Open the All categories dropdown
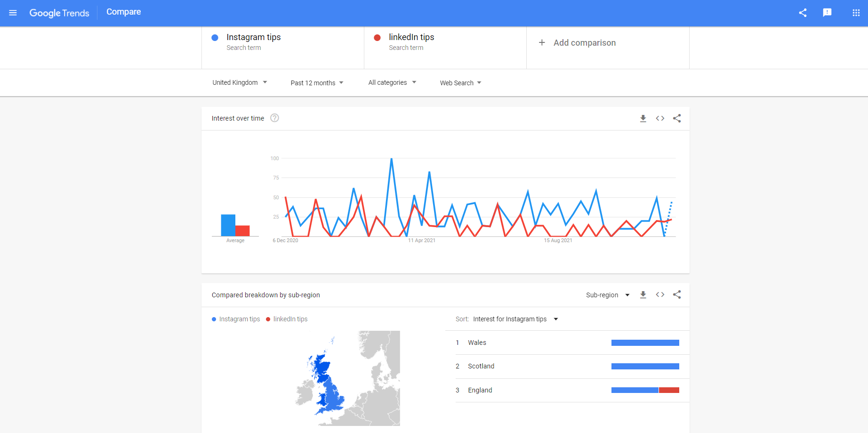This screenshot has width=868, height=433. (x=392, y=82)
